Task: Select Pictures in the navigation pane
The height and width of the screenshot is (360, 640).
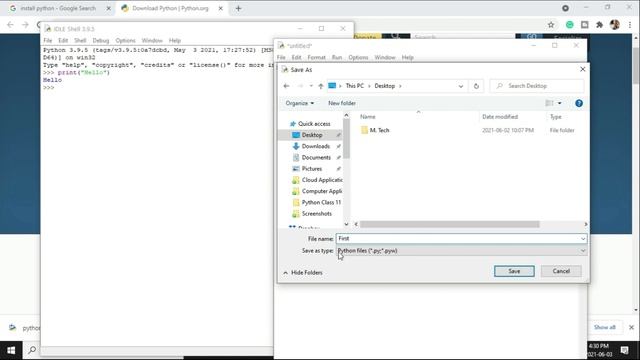Action: [312, 169]
